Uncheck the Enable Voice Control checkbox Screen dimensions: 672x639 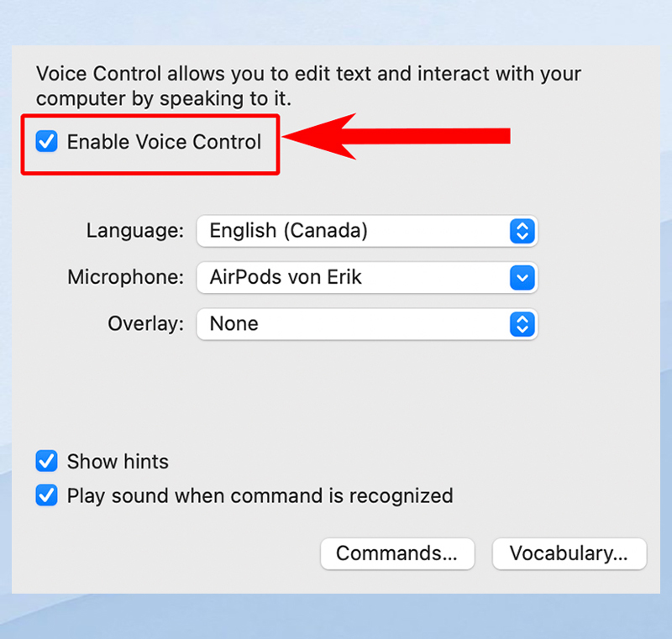pos(46,142)
